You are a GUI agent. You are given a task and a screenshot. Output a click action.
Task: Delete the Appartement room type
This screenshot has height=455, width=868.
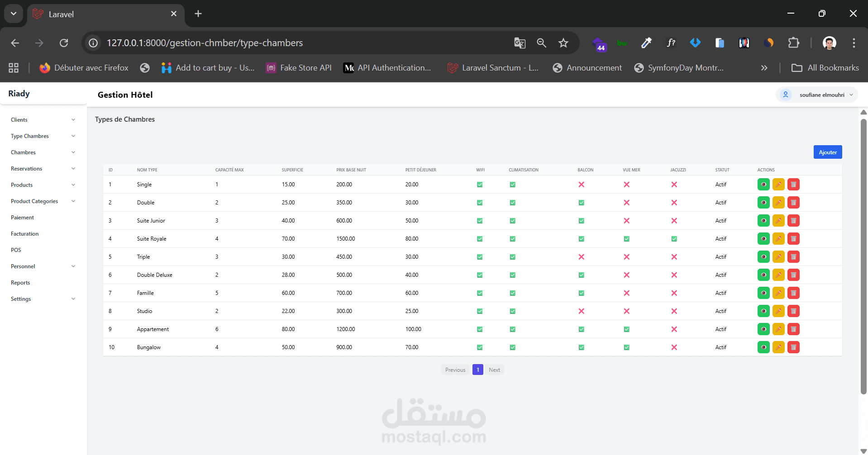pyautogui.click(x=793, y=329)
